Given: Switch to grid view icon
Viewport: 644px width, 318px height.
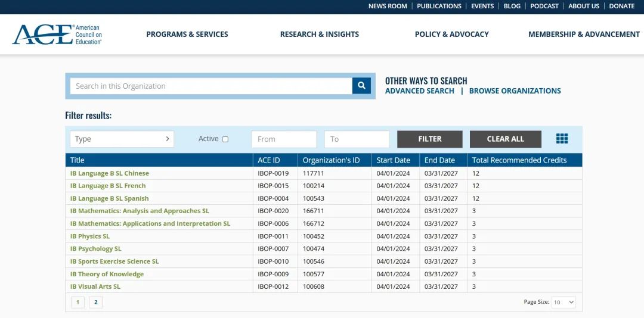Looking at the screenshot, I should tap(562, 139).
